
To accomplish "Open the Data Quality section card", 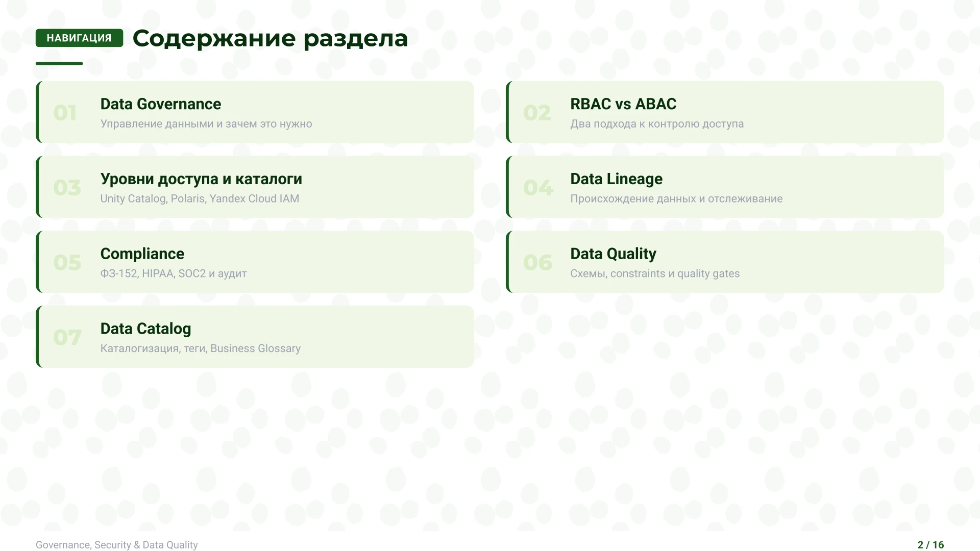I will (x=725, y=261).
